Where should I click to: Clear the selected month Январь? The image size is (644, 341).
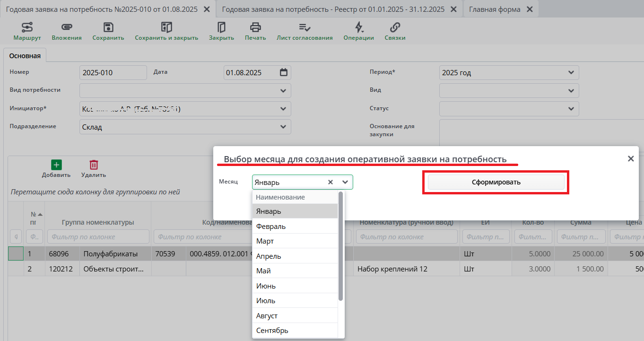[x=331, y=182]
